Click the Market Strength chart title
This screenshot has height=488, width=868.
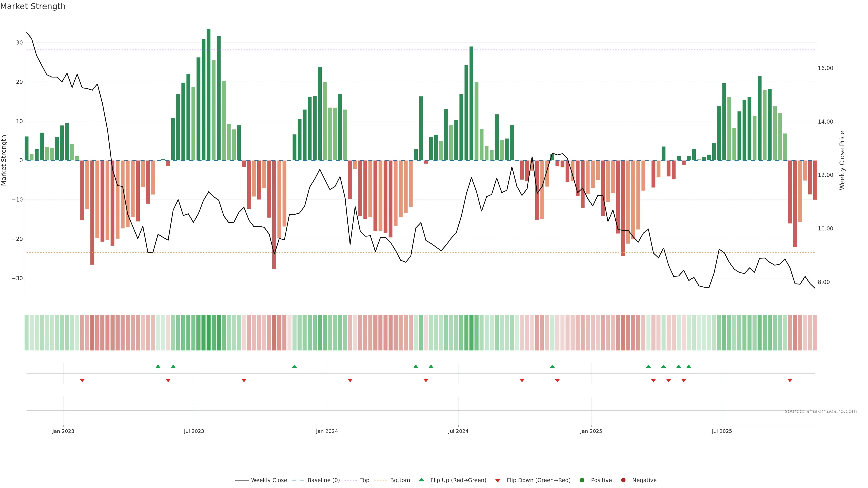point(33,6)
